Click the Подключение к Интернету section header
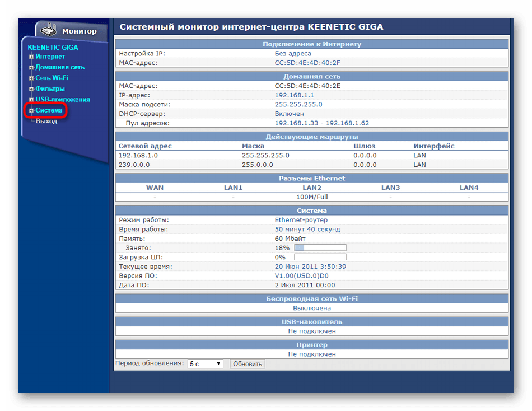The height and width of the screenshot is (411, 532). tap(312, 44)
